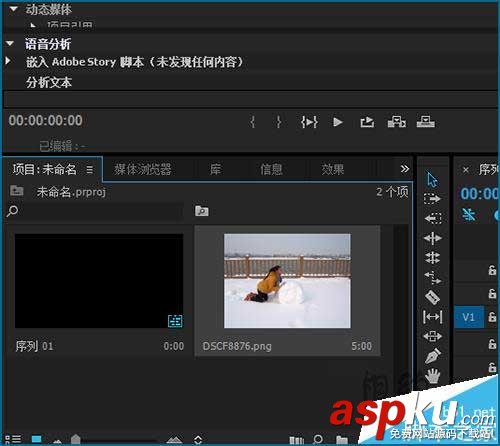Click the source timecode 00:00:00:00

(x=46, y=120)
